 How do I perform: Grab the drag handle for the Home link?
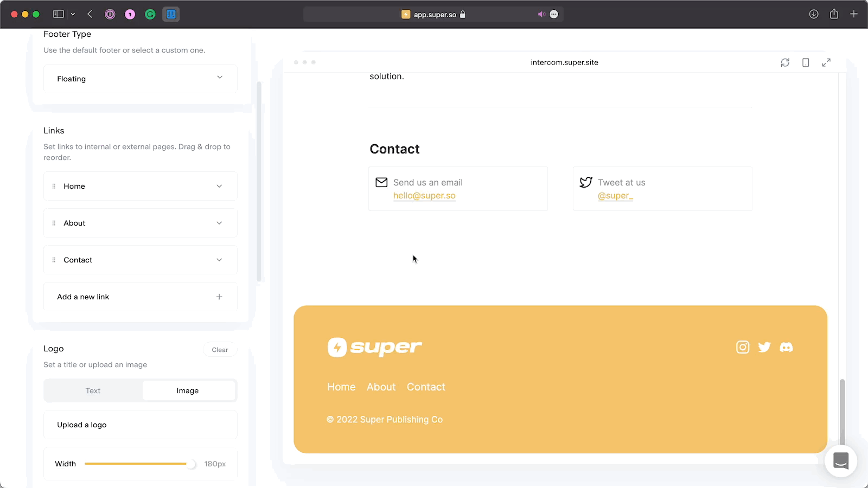point(54,186)
